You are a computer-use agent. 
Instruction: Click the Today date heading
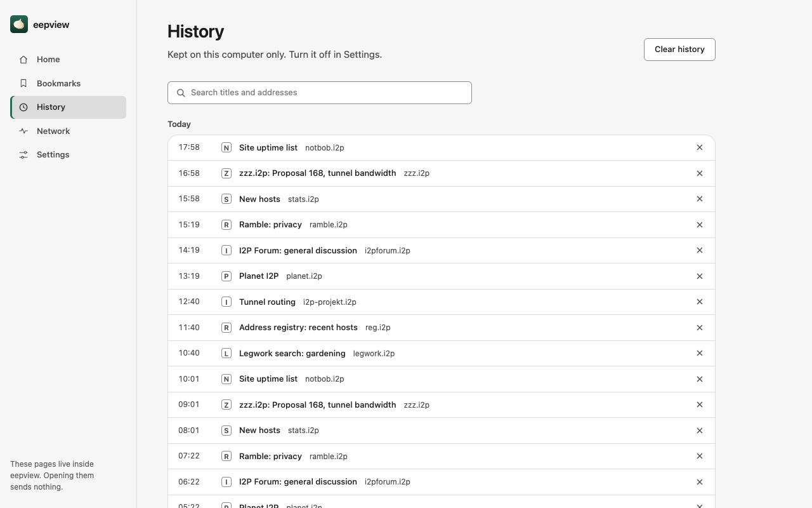179,124
